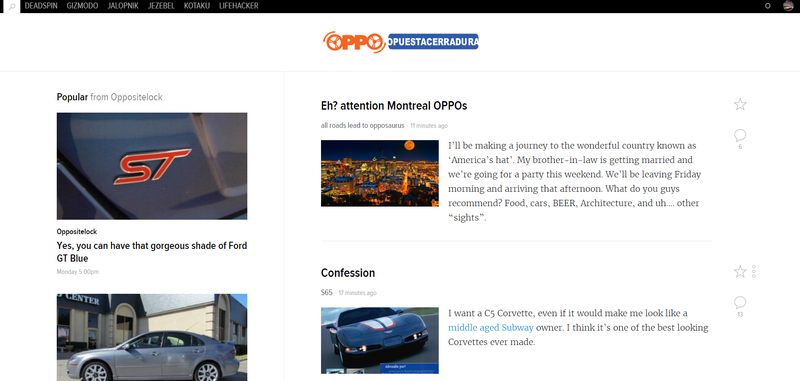800x381 pixels.
Task: Go to Deadspin in top bar
Action: point(40,6)
